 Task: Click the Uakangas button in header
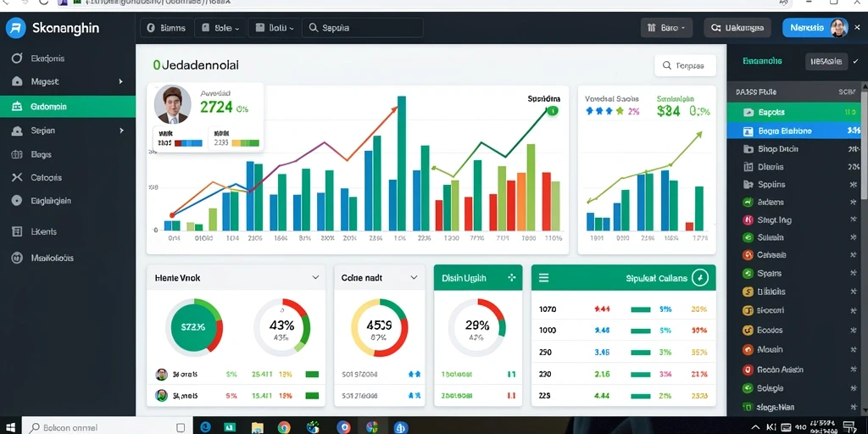coord(737,28)
